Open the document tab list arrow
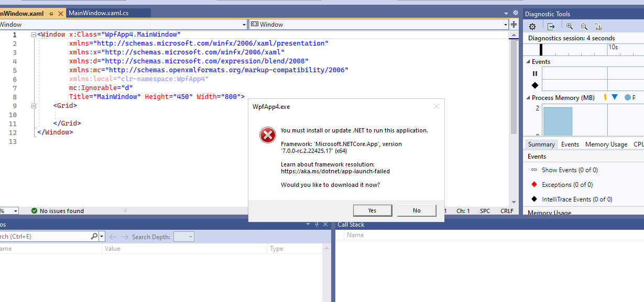 tap(506, 14)
